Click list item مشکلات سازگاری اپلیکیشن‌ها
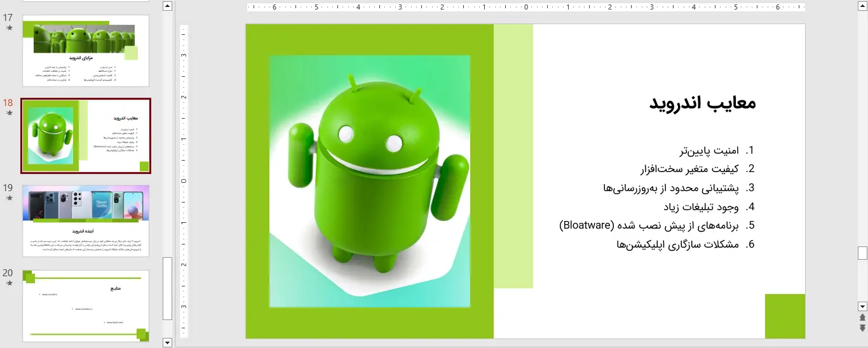Image resolution: width=868 pixels, height=348 pixels. pyautogui.click(x=678, y=244)
